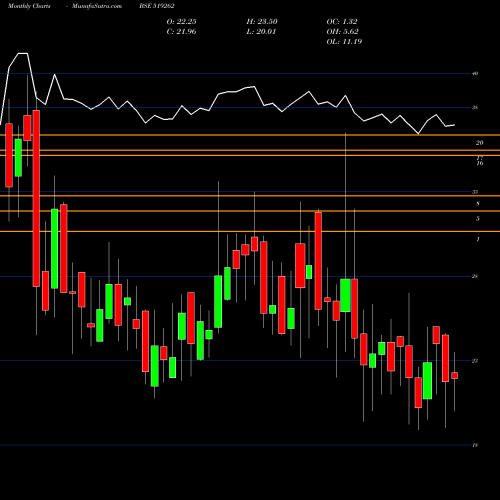Click the "Monthly Charts" title text
The height and width of the screenshot is (500, 500).
point(29,6)
